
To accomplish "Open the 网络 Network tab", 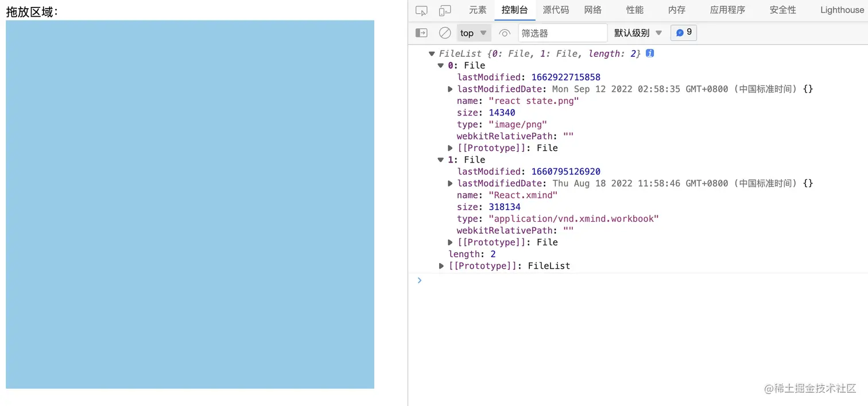I will [x=592, y=10].
